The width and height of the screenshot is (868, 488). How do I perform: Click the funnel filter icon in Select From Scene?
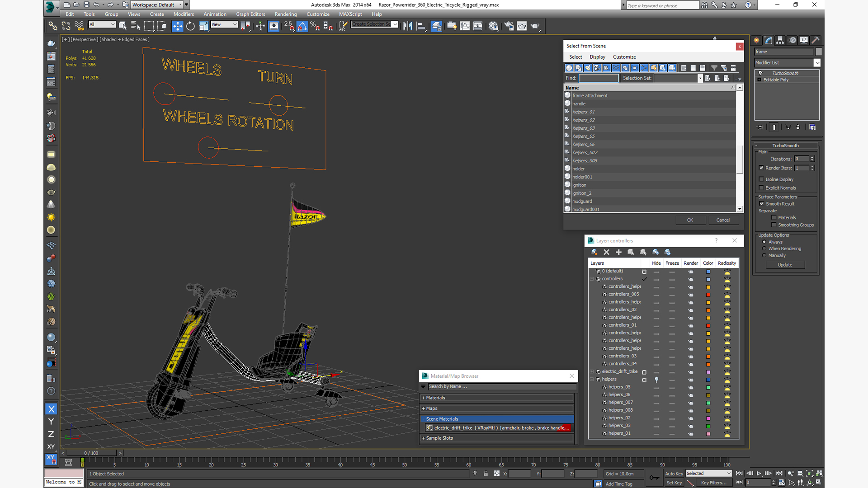click(x=714, y=68)
